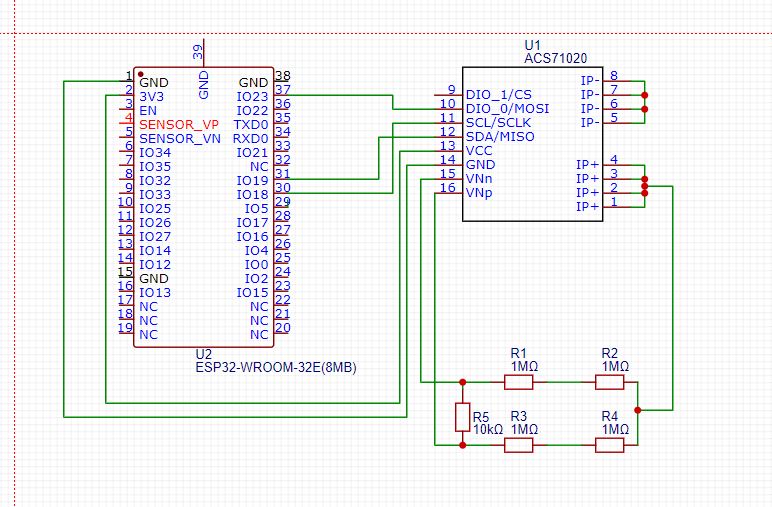This screenshot has width=772, height=507.
Task: Select the R3 resistor symbol
Action: coord(518,445)
